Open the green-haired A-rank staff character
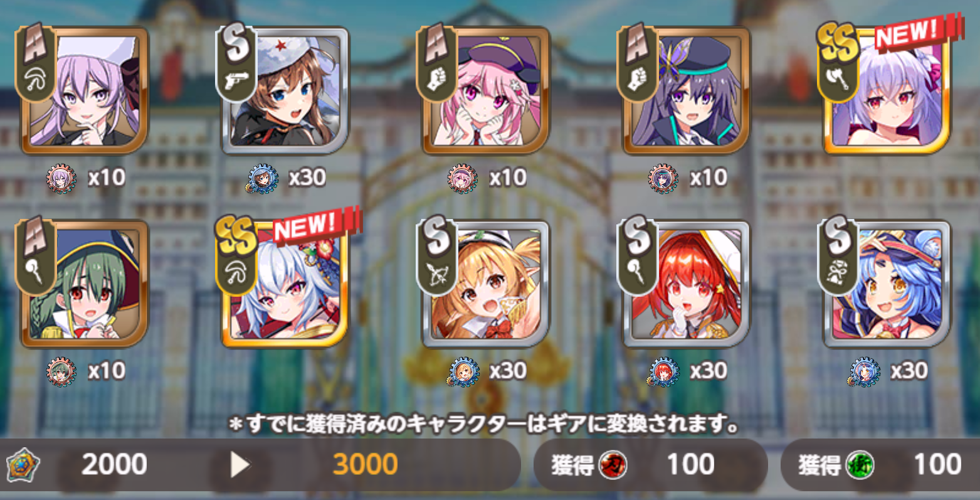980x500 pixels. pos(85,283)
